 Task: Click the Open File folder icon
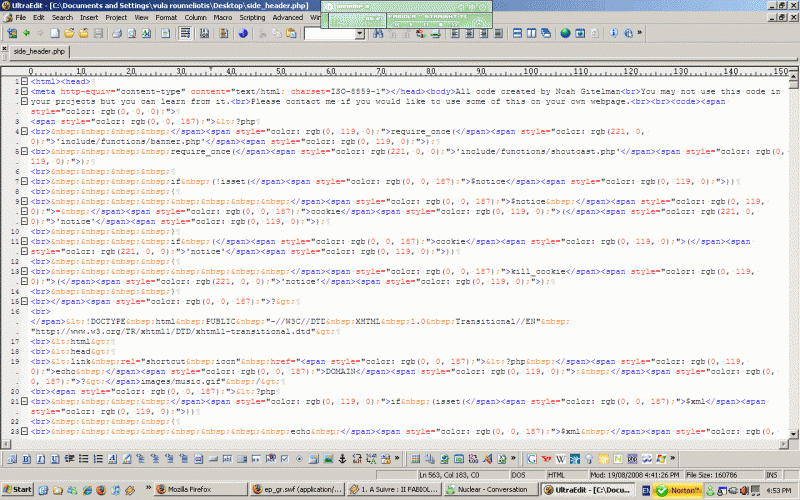(69, 33)
